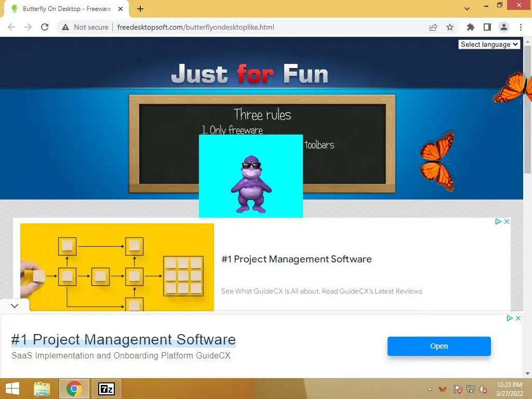The image size is (532, 399).
Task: Click the page vertical scrollbar thumb
Action: tap(527, 109)
